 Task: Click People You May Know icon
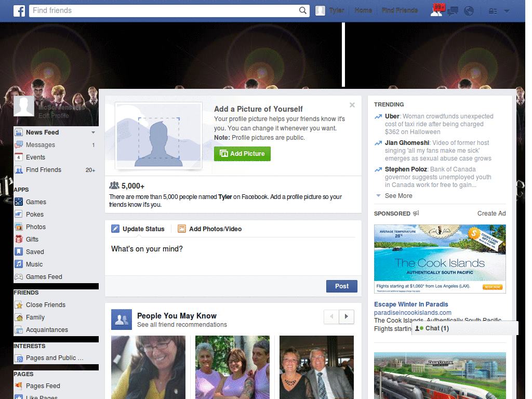pos(122,320)
